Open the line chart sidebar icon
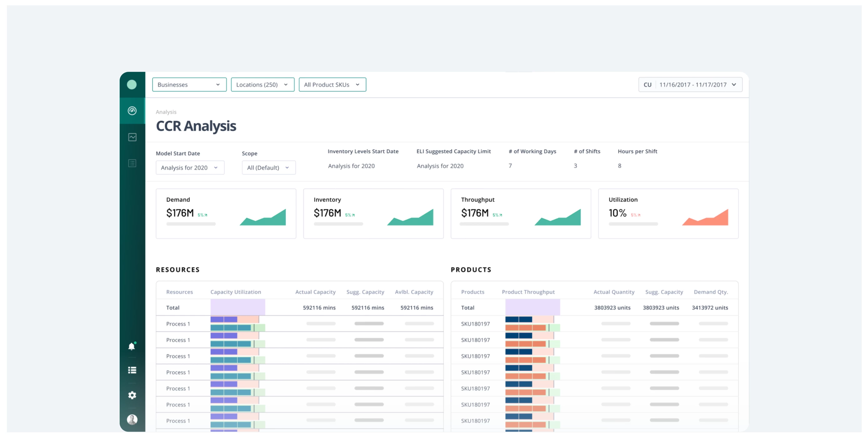Viewport: 868px width, 437px height. [132, 137]
